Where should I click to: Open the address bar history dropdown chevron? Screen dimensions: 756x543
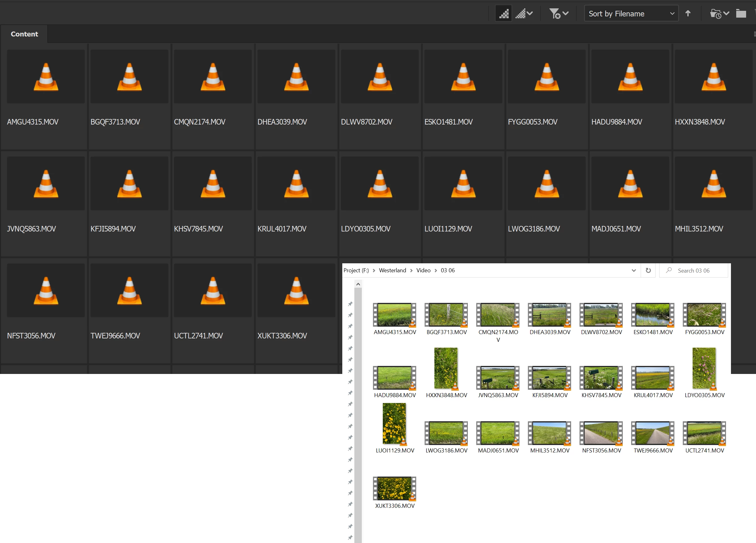(633, 270)
